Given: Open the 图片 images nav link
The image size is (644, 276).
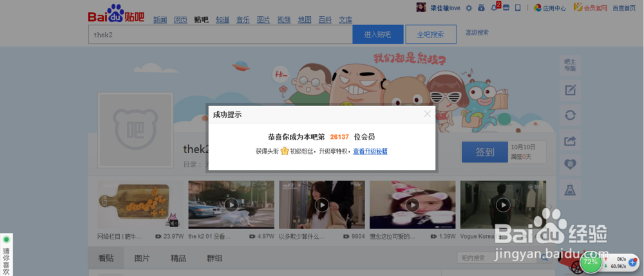Looking at the screenshot, I should pyautogui.click(x=263, y=20).
